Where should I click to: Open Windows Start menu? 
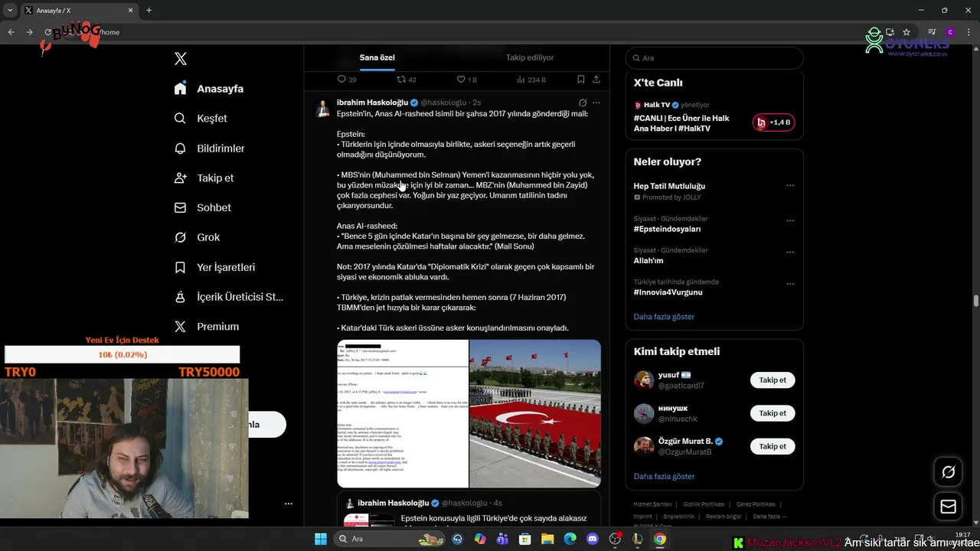320,540
